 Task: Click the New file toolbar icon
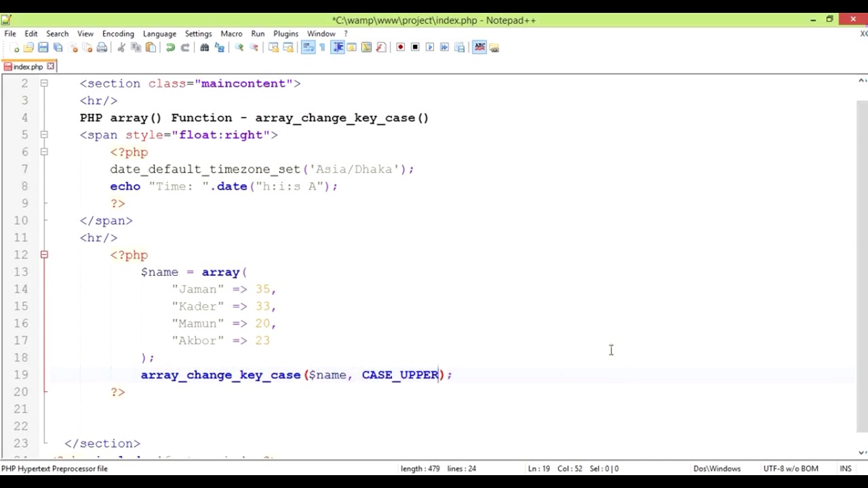15,47
